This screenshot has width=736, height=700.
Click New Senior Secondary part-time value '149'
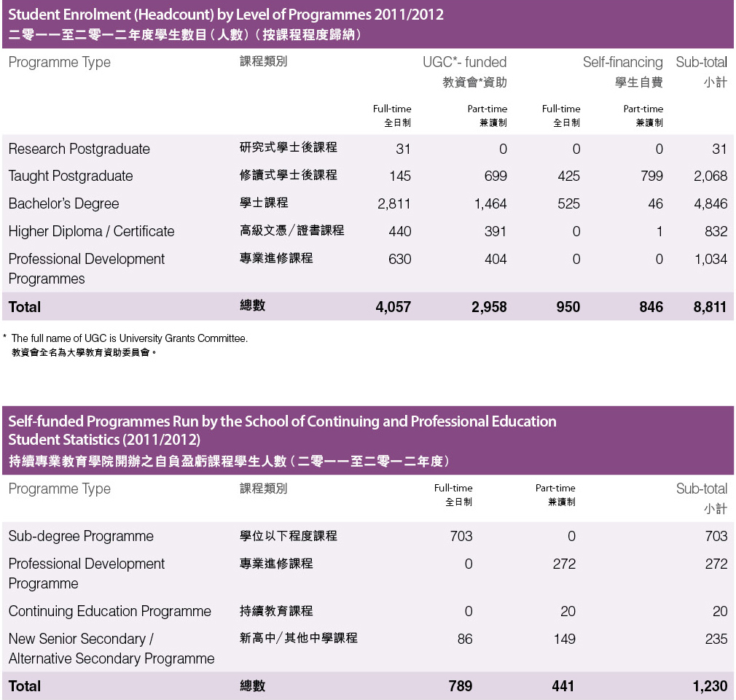tap(564, 639)
